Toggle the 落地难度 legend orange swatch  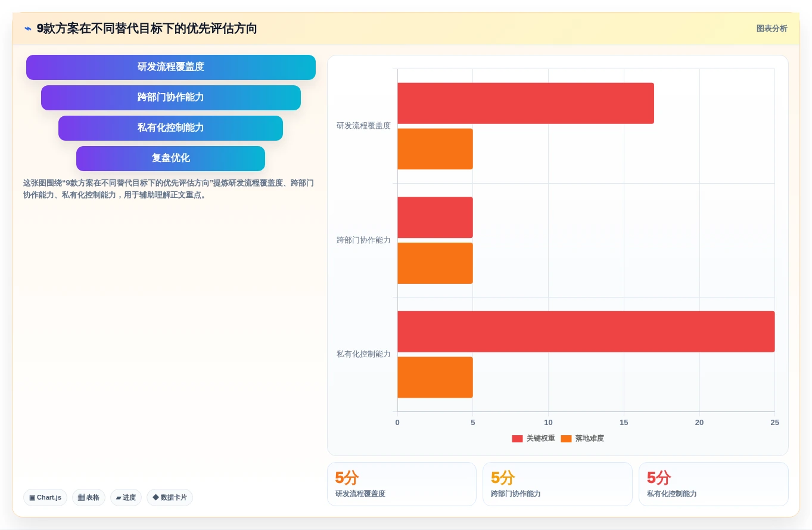[x=566, y=439]
